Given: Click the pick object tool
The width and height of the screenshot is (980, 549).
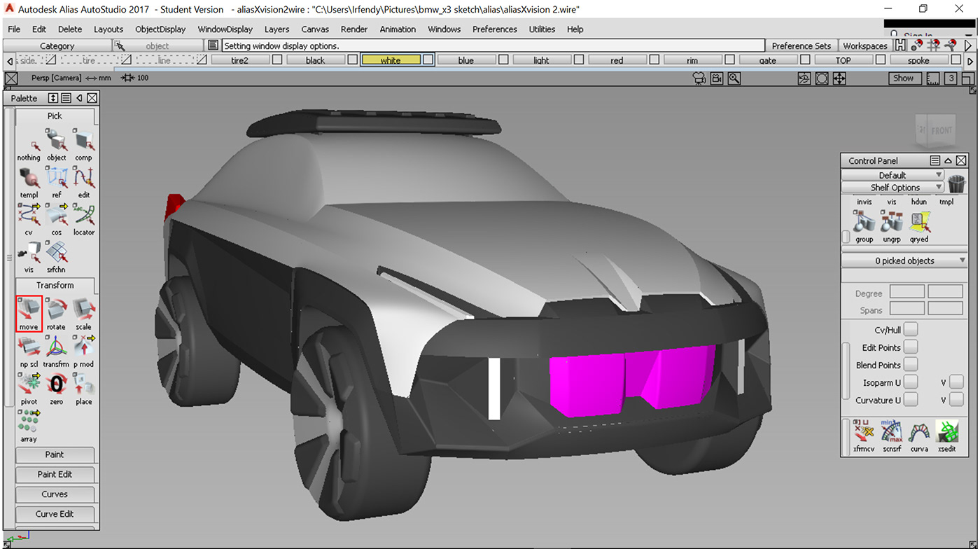Looking at the screenshot, I should pyautogui.click(x=56, y=144).
